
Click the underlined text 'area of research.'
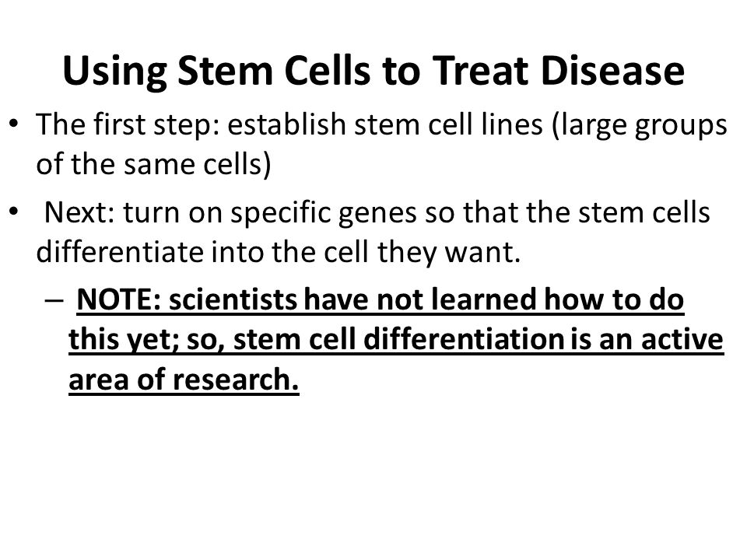pos(184,380)
